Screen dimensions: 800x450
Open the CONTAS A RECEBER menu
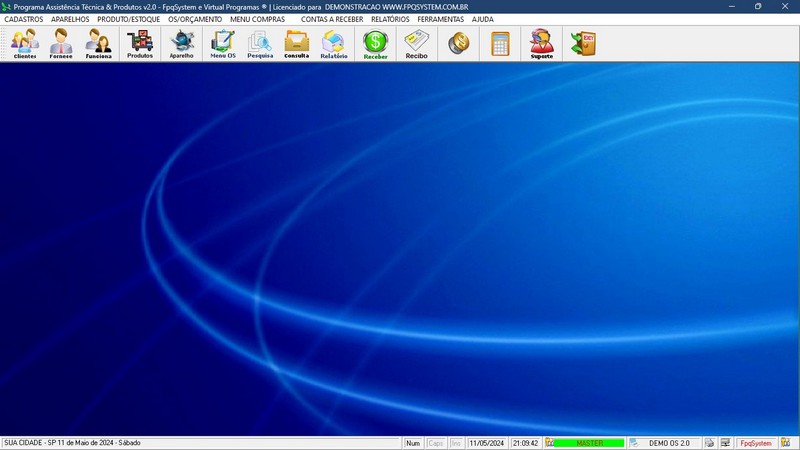click(332, 19)
